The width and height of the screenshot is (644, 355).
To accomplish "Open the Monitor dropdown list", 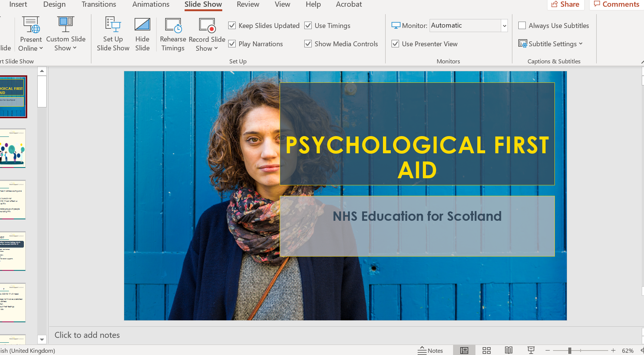I will [x=504, y=26].
